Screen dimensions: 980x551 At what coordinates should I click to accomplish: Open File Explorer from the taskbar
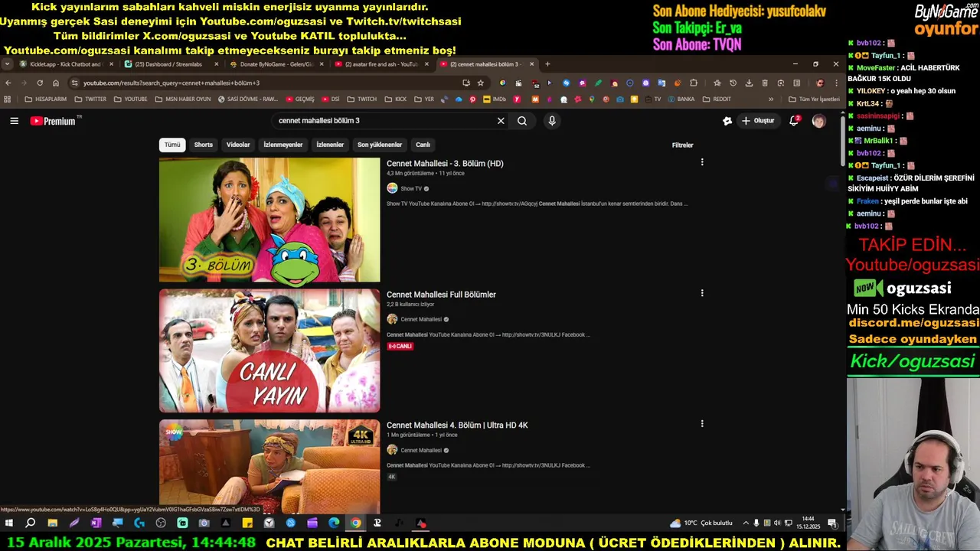[x=52, y=523]
